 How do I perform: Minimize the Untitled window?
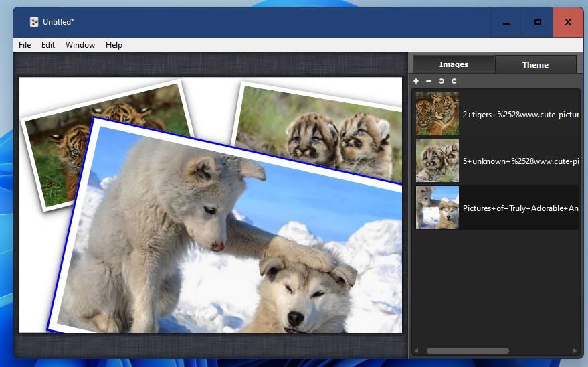click(x=506, y=23)
